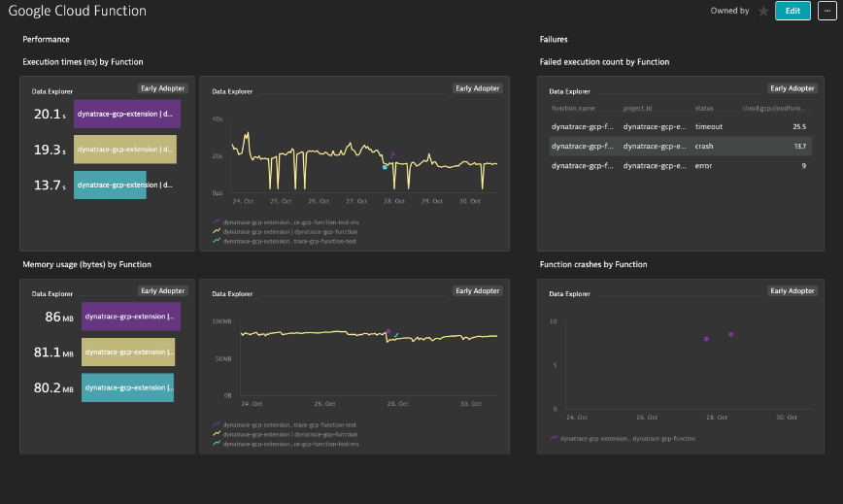Click Early Adopter badge on memory usage bar tile
Viewport: 843px width, 504px height.
coord(163,290)
